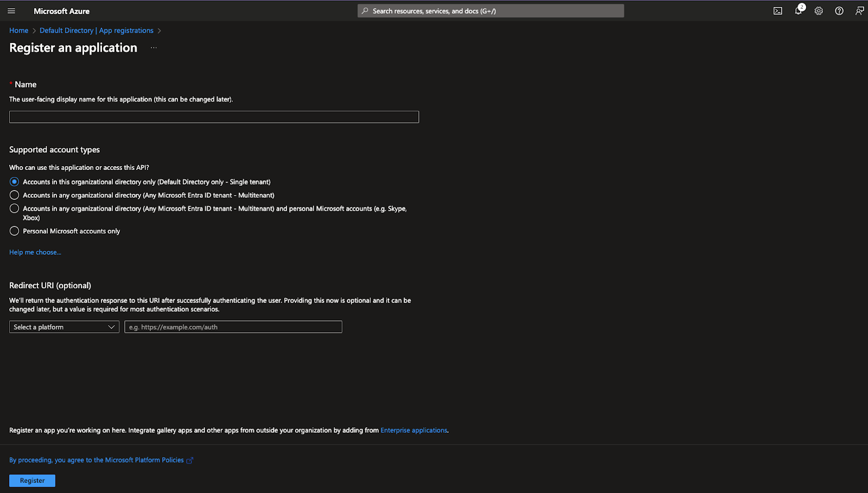Go to Home breadcrumb
Image resolution: width=868 pixels, height=493 pixels.
click(x=18, y=30)
